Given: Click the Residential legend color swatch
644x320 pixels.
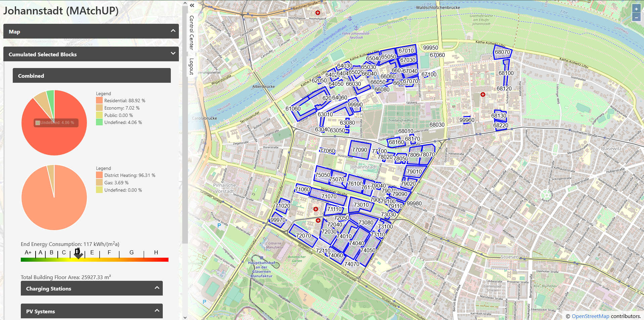Looking at the screenshot, I should click(99, 100).
